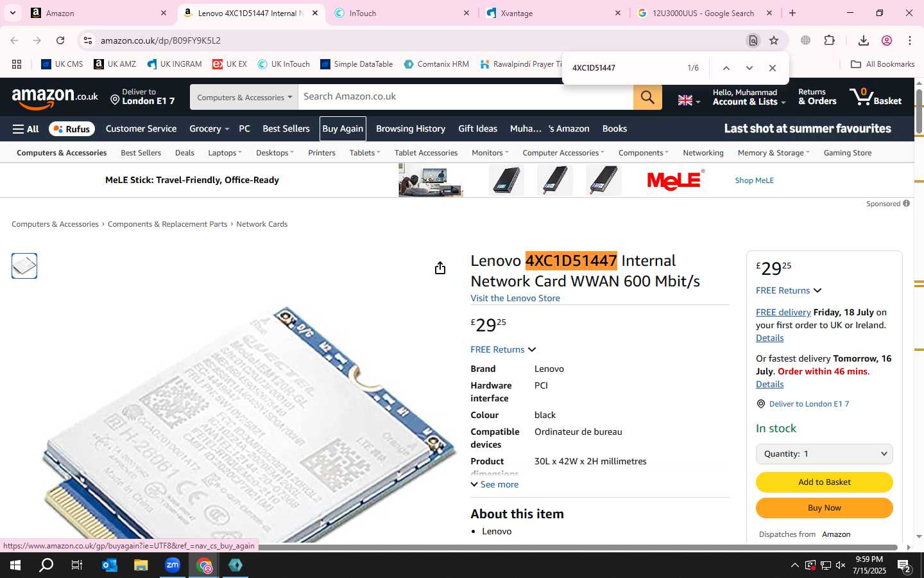This screenshot has width=924, height=578.
Task: Reload the page with browser refresh icon
Action: tap(60, 40)
